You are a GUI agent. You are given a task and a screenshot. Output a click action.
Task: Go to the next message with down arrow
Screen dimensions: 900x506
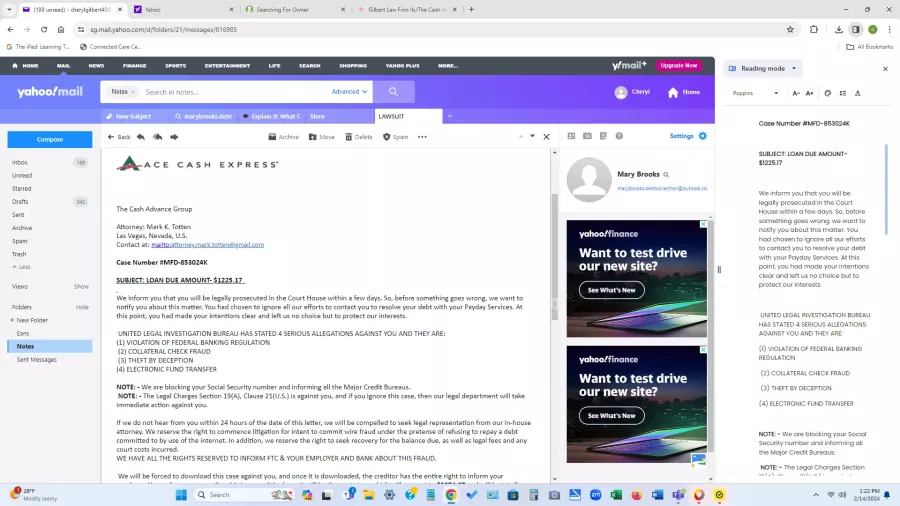532,137
